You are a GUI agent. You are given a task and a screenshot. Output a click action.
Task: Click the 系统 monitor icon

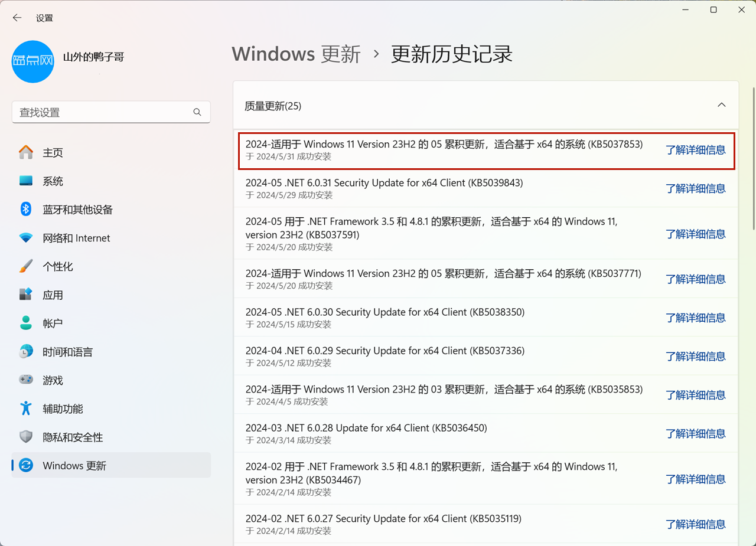[26, 181]
